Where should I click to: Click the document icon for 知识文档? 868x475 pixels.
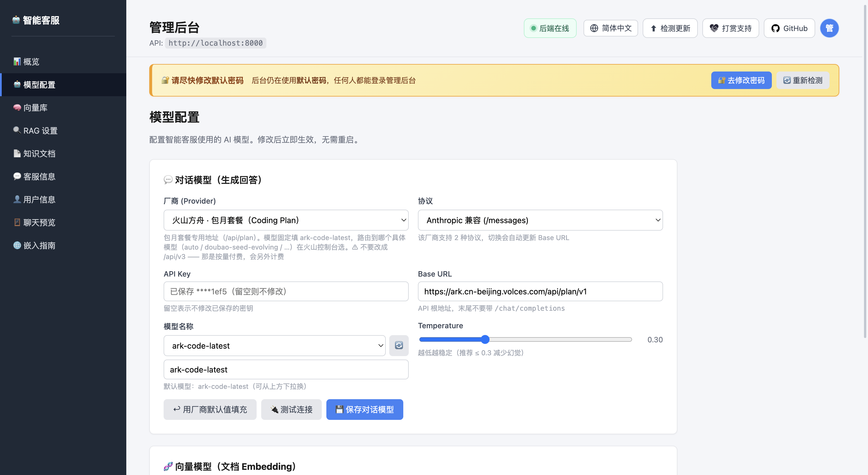[17, 153]
